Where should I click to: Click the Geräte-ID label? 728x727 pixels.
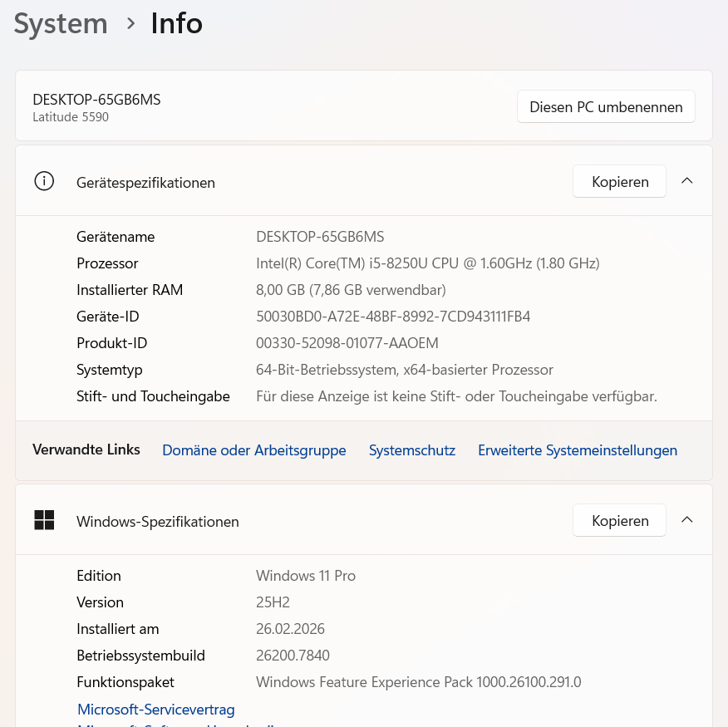(x=108, y=317)
